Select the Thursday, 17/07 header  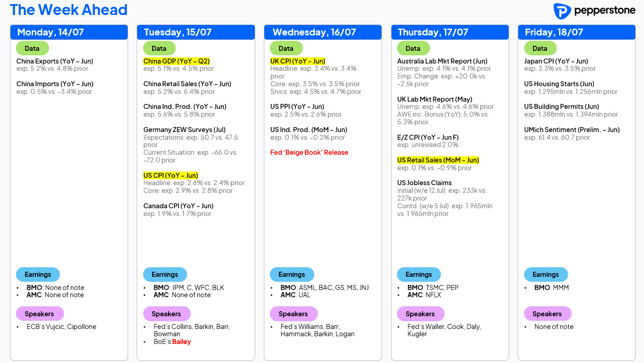(x=450, y=32)
